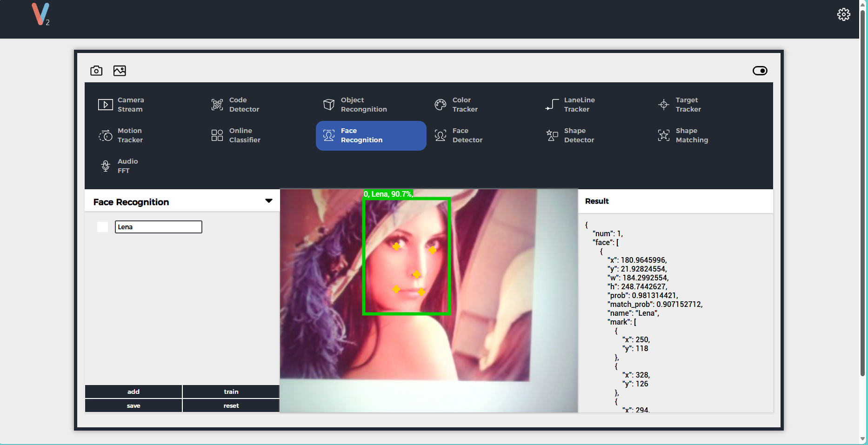Screen dimensions: 868x445
Task: Open the Camera Stream function
Action: point(131,105)
